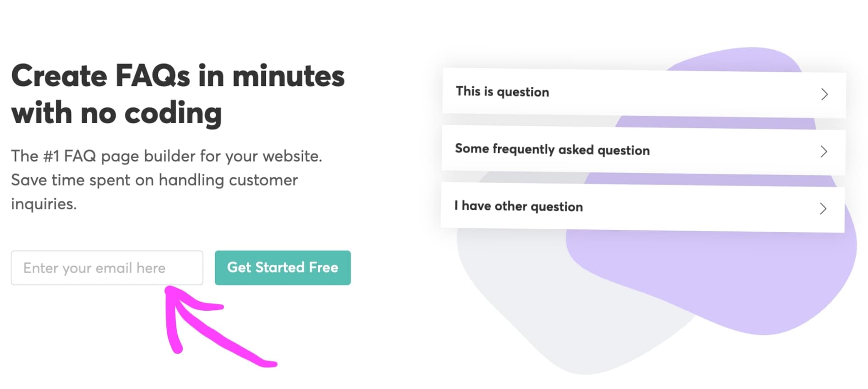Click the chevron next to 'I have other question'

pyautogui.click(x=823, y=209)
